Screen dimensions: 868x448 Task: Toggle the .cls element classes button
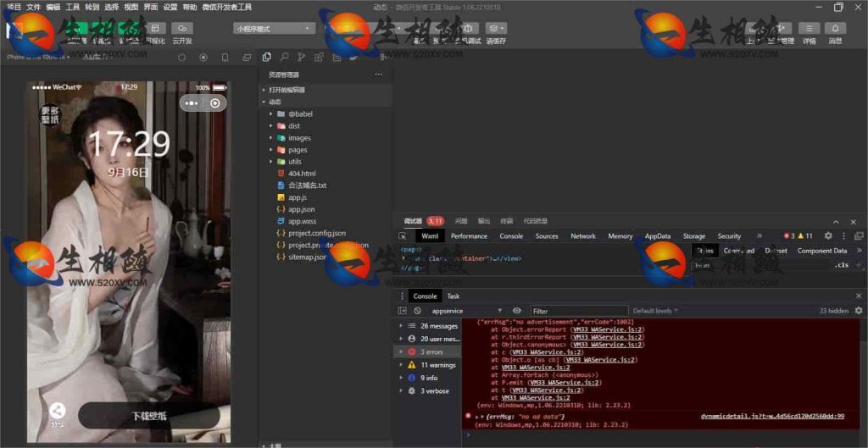(841, 265)
